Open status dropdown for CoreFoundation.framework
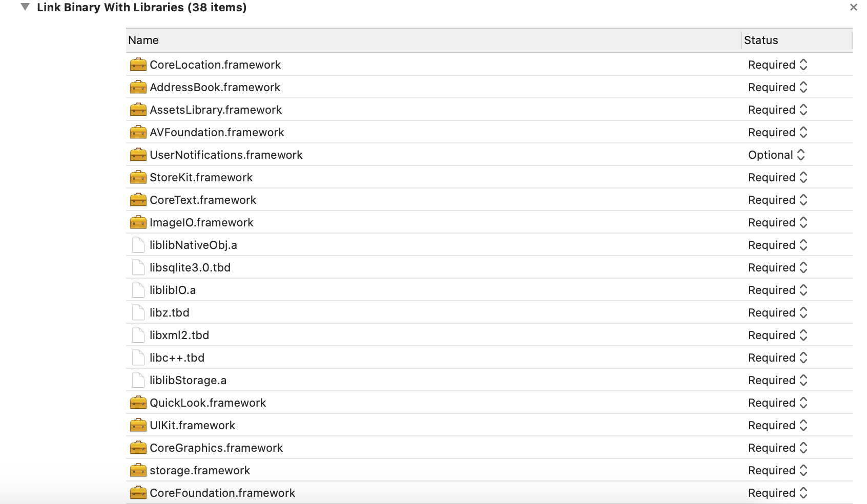The height and width of the screenshot is (504, 867). (x=778, y=493)
